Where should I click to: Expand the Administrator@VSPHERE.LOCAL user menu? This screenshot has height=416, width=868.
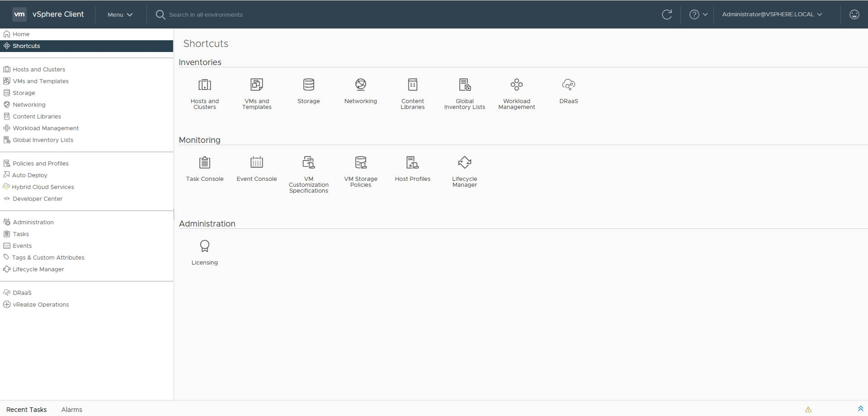(x=773, y=14)
